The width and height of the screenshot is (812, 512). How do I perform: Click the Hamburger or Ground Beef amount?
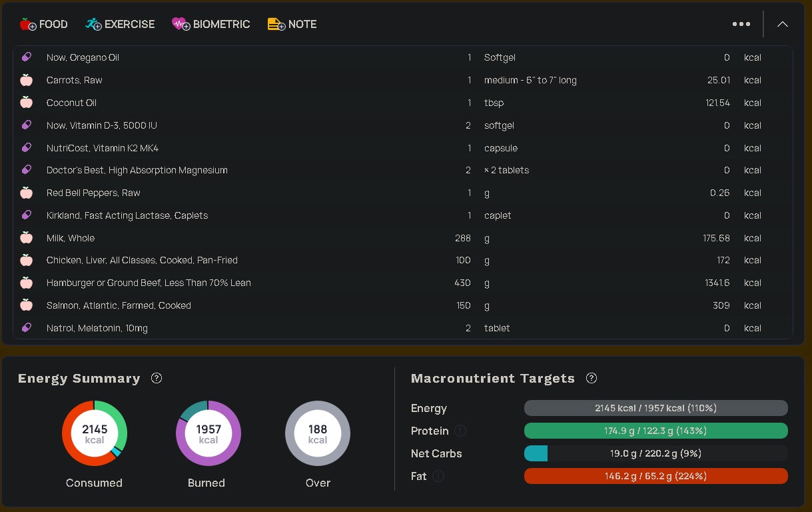[462, 283]
